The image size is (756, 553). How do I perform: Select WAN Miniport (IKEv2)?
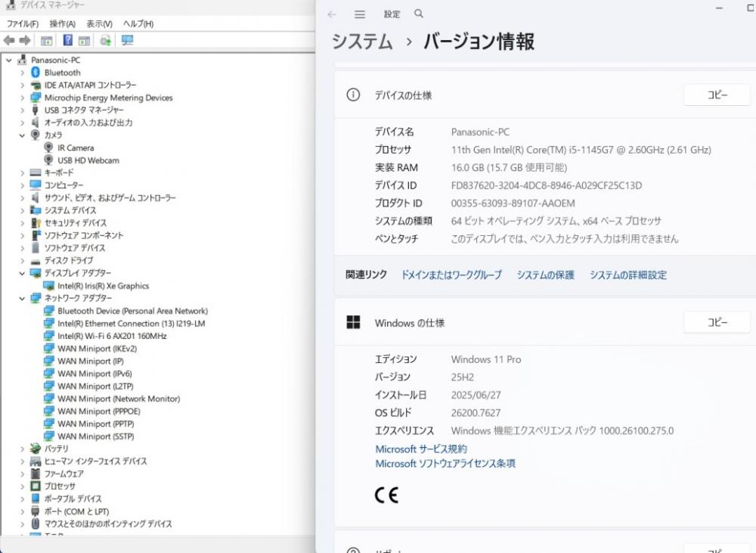coord(97,349)
